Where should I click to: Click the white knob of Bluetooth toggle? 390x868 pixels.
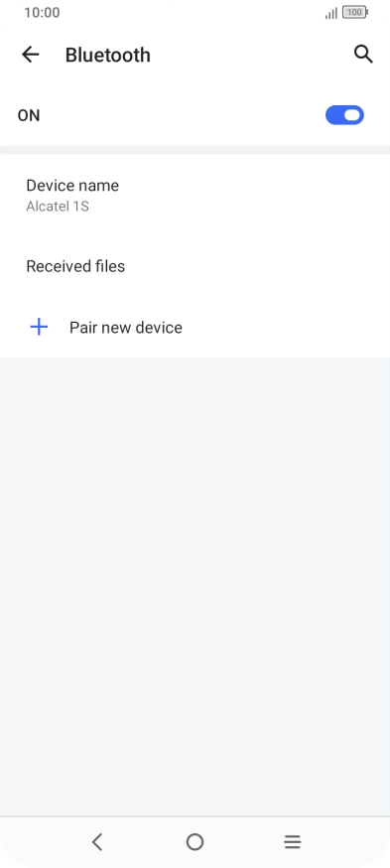(x=352, y=115)
